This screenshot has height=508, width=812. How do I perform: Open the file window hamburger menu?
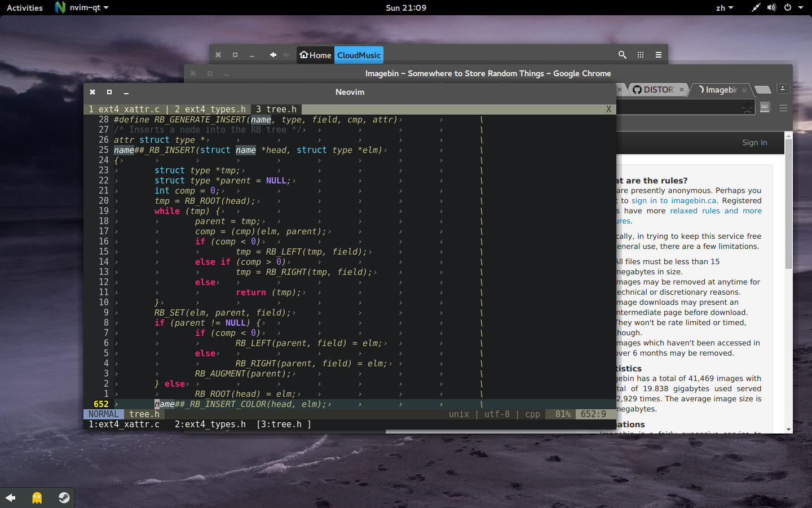[x=659, y=55]
